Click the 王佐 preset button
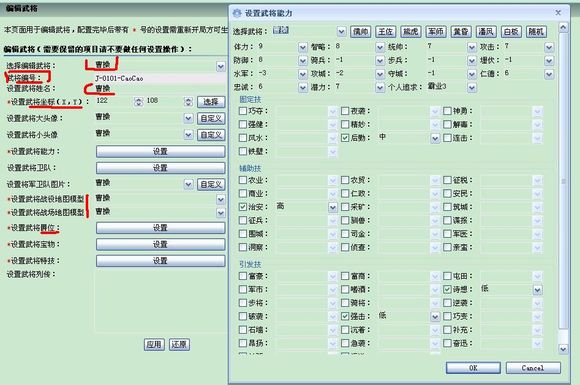This screenshot has width=580, height=385. pyautogui.click(x=385, y=32)
